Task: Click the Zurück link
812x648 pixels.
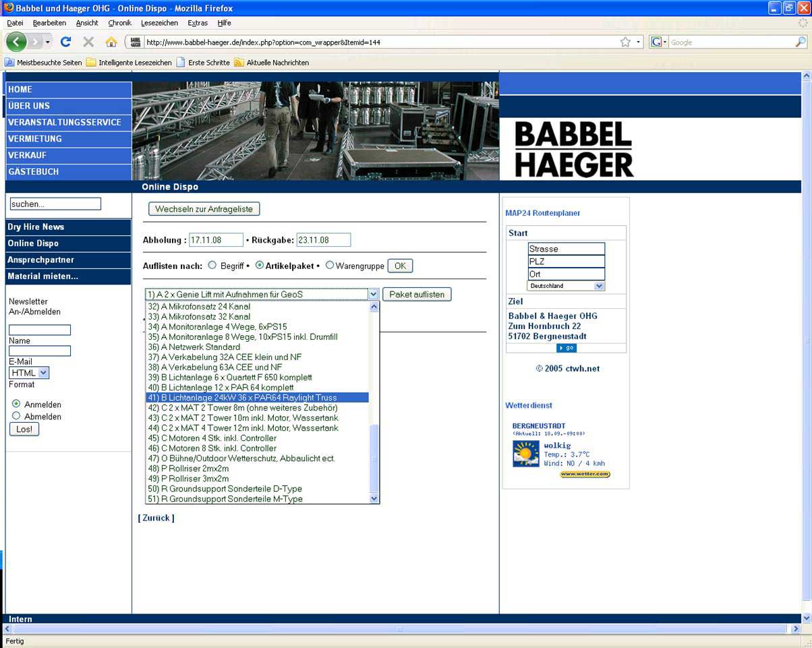Action: click(156, 518)
